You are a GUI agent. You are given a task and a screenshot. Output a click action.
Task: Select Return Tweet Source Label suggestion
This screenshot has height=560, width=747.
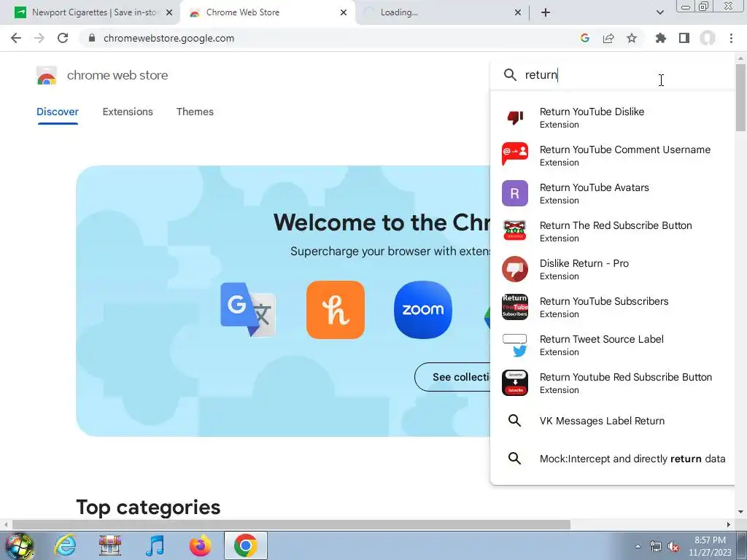(612, 345)
